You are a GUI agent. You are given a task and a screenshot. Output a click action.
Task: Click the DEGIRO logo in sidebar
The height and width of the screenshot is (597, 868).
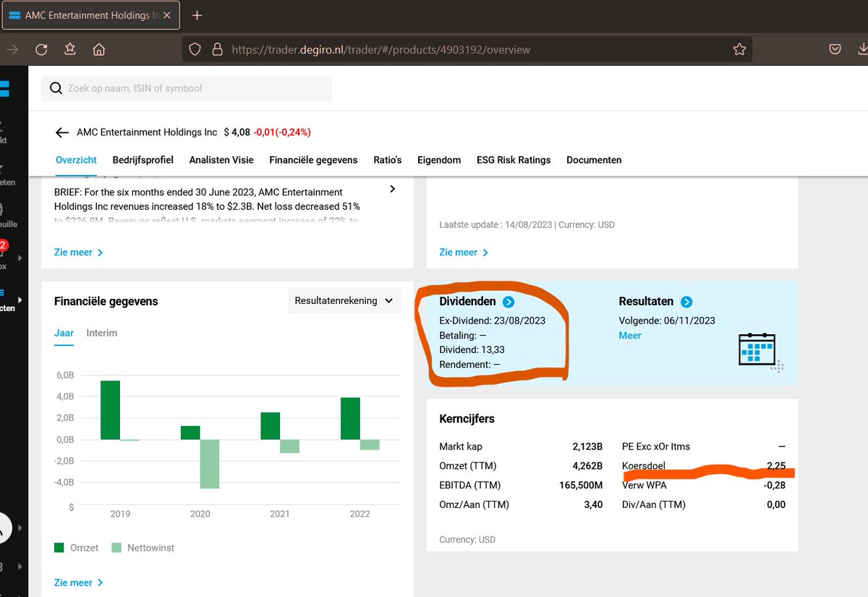(4, 89)
